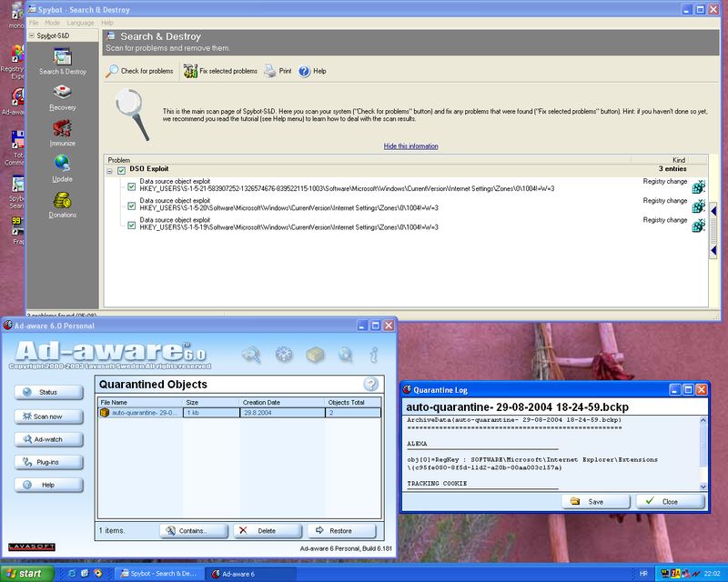The height and width of the screenshot is (582, 728).
Task: Click the Restore button in Ad-aware
Action: [x=341, y=530]
